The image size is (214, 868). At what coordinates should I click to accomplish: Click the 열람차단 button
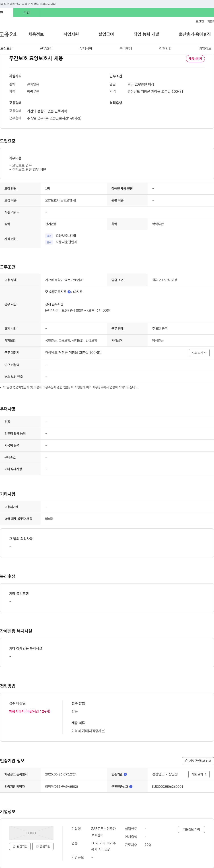43,846
